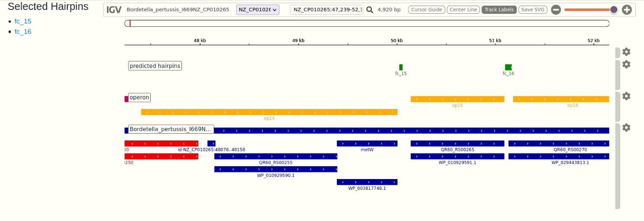
Task: Zoom in with the plus button
Action: tap(627, 10)
